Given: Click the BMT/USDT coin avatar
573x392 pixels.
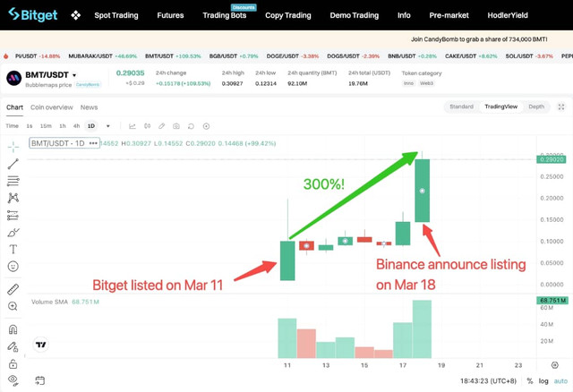Looking at the screenshot, I should (x=14, y=78).
